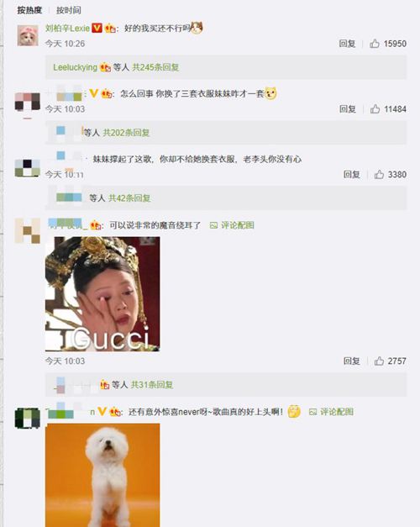The image size is (420, 527).
Task: Click thumbs-up icon on 11484-like comment
Action: click(x=375, y=108)
